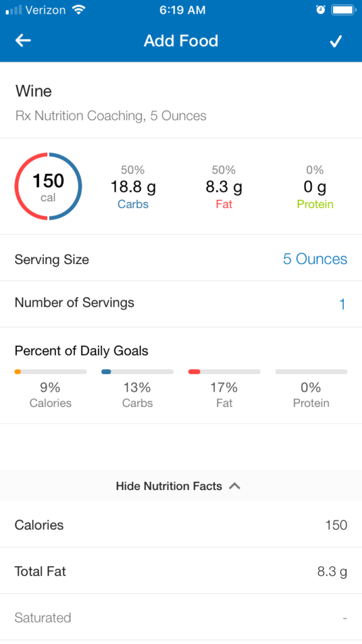Tap the battery status icon
This screenshot has width=362, height=644.
344,10
